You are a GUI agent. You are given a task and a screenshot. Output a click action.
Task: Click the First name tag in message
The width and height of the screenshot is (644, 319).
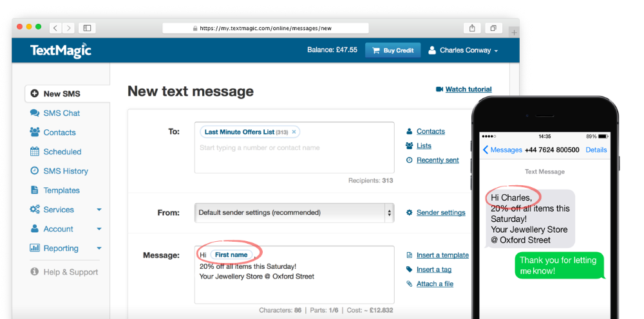[231, 255]
